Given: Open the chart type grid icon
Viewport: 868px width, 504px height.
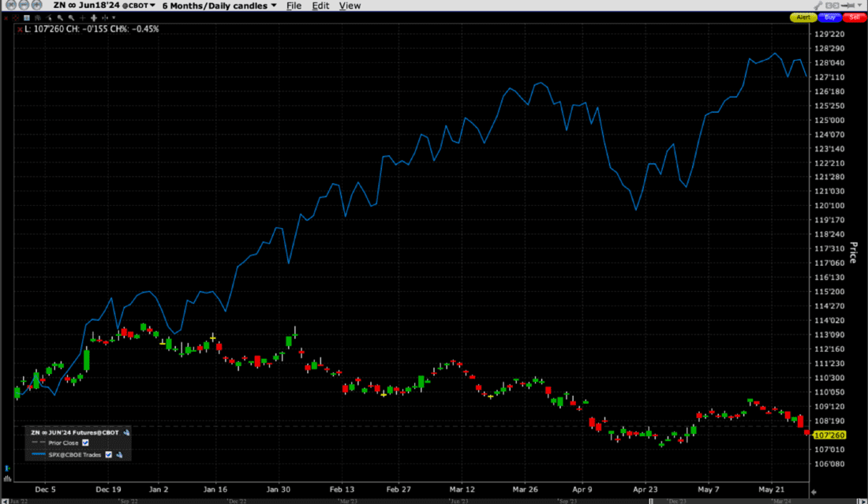Looking at the screenshot, I should point(26,17).
